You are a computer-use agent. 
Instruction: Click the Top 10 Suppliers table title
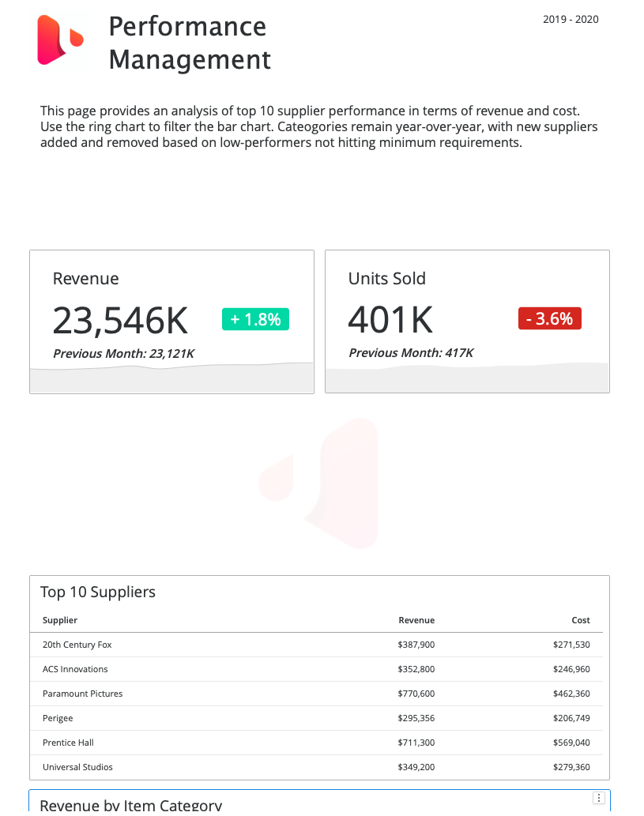(98, 592)
